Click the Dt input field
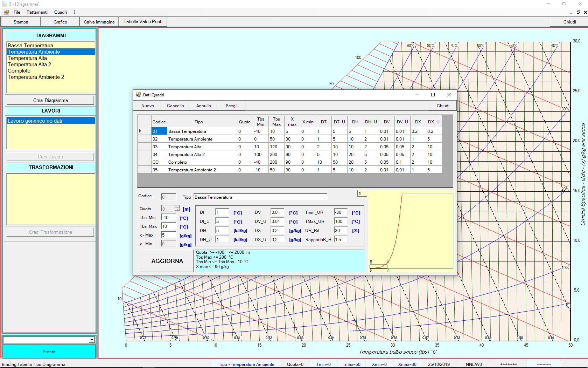The height and width of the screenshot is (368, 588). coord(222,212)
